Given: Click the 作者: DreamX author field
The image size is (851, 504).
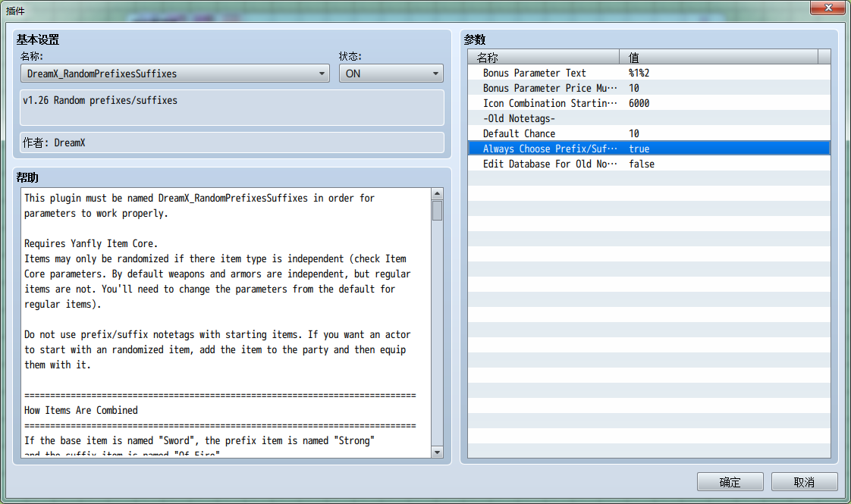Looking at the screenshot, I should 232,142.
